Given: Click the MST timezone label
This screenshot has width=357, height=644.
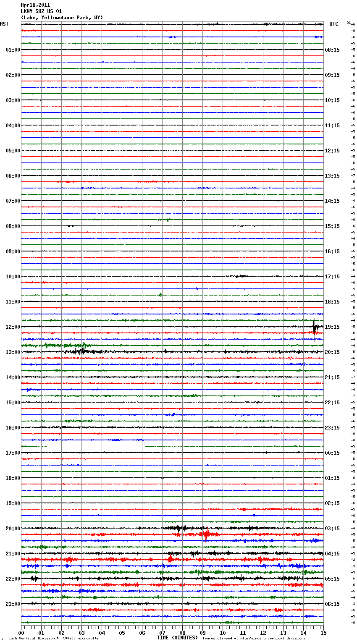Looking at the screenshot, I should point(4,24).
